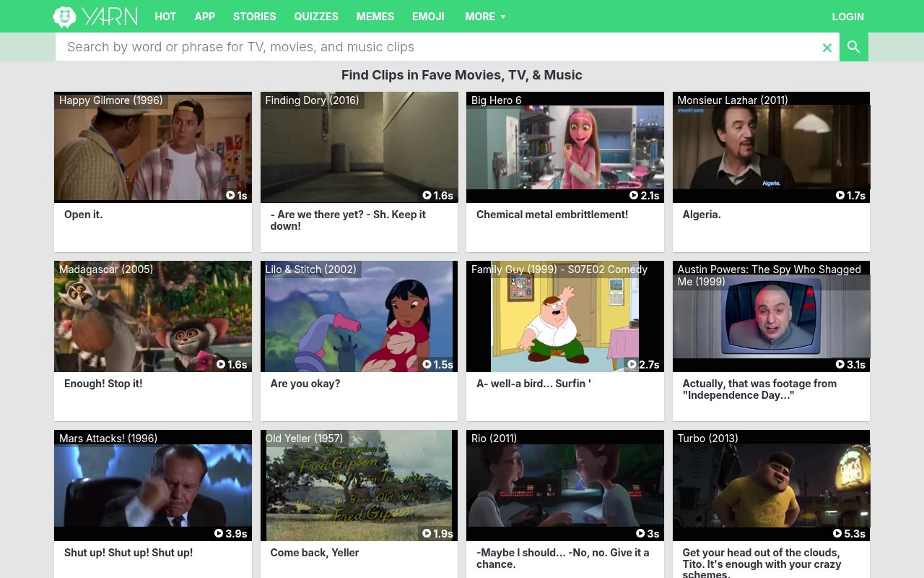This screenshot has height=578, width=924.
Task: Click play icon on Madagascar clip
Action: (221, 364)
